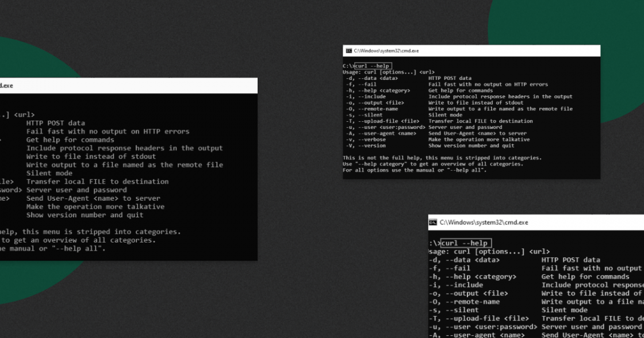The image size is (644, 338).
Task: Click '-A, --user-agent <name>' in the top-right window
Action: 381,133
